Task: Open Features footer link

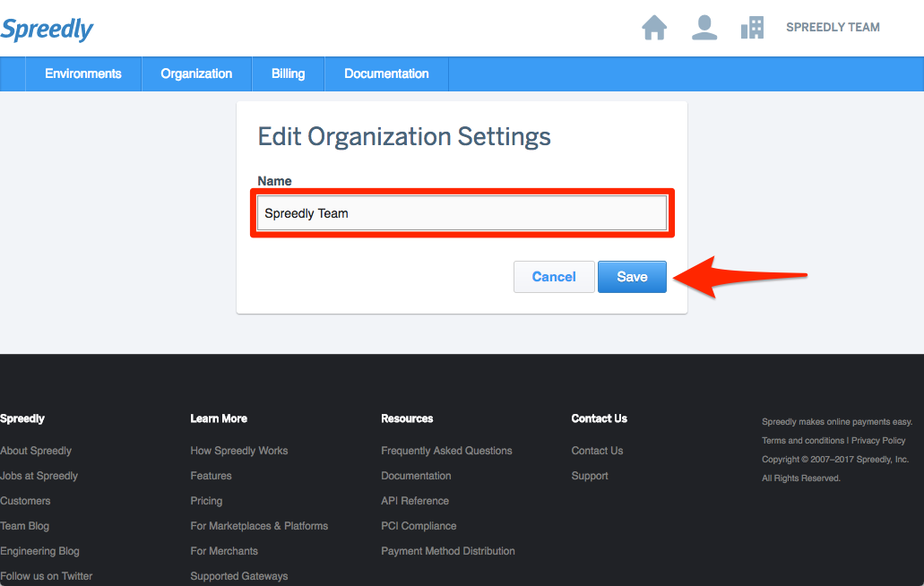Action: click(x=211, y=476)
